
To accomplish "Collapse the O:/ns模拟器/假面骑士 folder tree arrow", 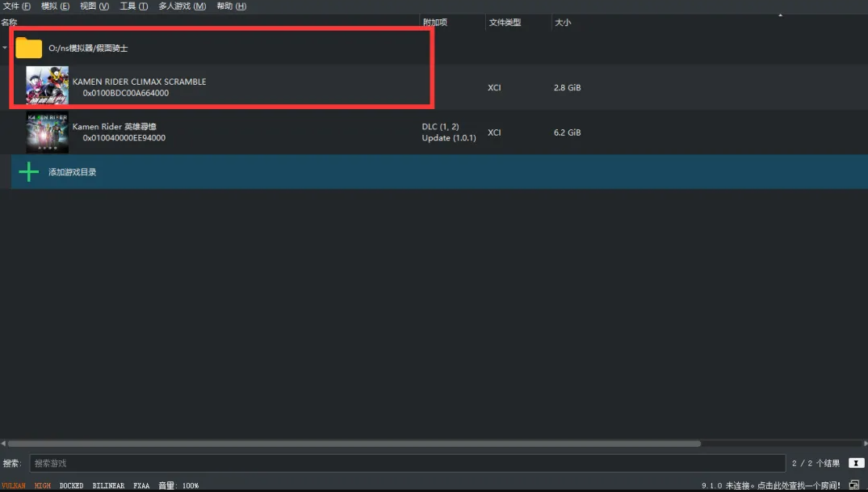I will pyautogui.click(x=5, y=48).
